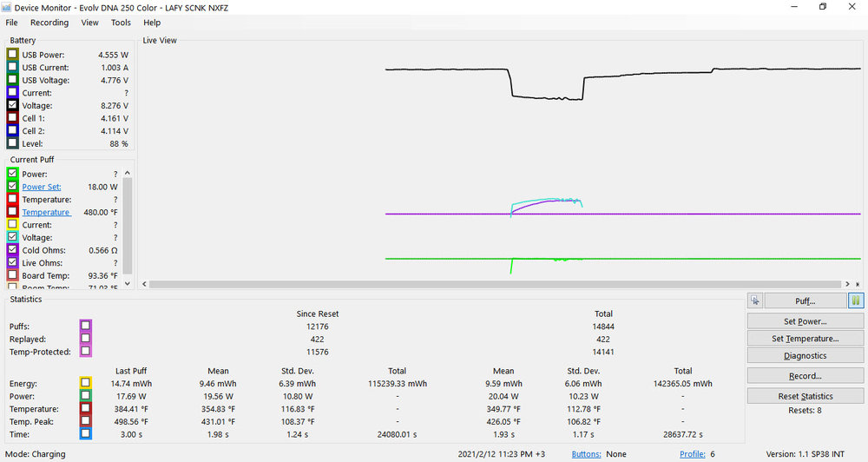The image size is (868, 462).
Task: Toggle the Temp-Protected statistics checkbox
Action: [85, 351]
